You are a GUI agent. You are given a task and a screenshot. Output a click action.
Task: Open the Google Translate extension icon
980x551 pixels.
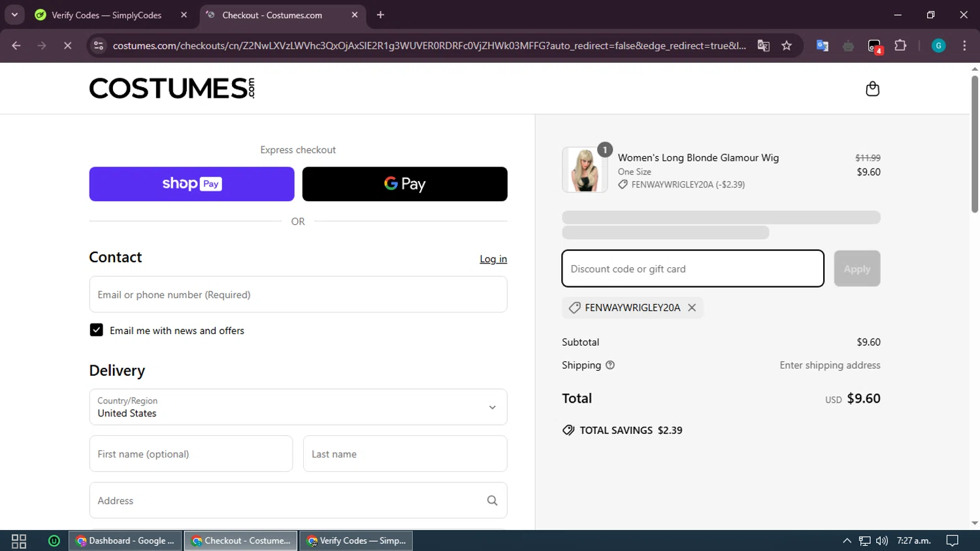(x=823, y=46)
